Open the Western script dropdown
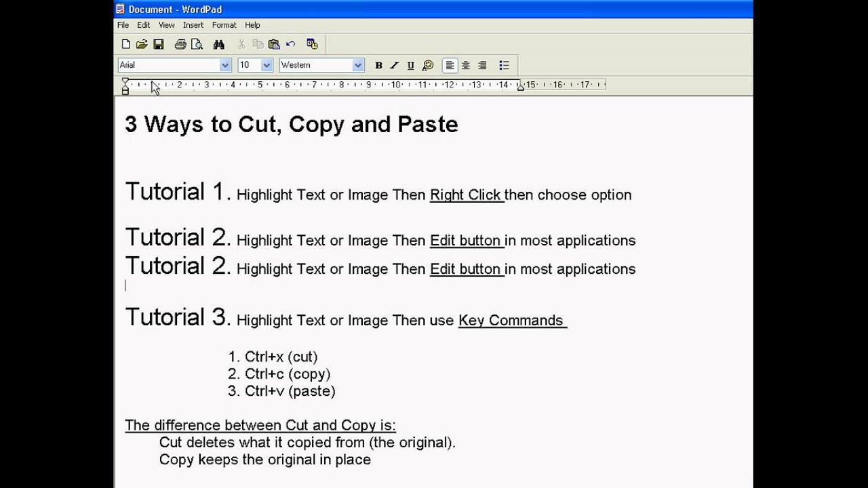Image resolution: width=868 pixels, height=488 pixels. pyautogui.click(x=358, y=65)
